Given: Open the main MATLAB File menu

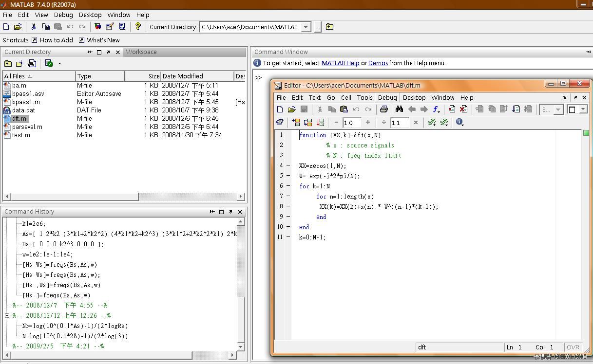Looking at the screenshot, I should point(7,15).
